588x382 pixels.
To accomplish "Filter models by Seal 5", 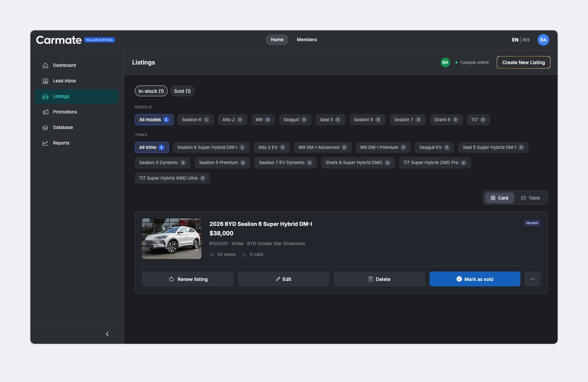I will 330,119.
